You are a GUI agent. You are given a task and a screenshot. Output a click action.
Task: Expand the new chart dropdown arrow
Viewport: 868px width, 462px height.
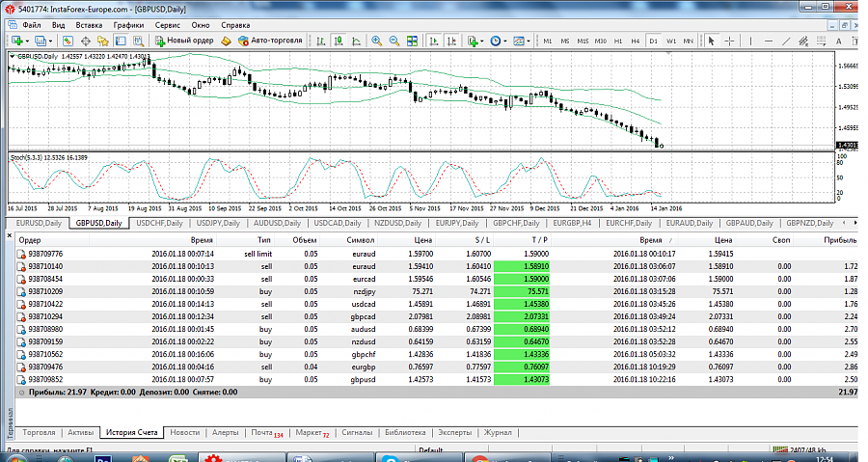pos(27,41)
